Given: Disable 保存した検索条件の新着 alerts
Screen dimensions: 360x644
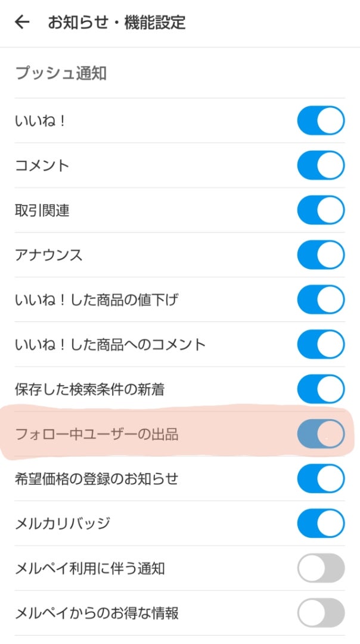Looking at the screenshot, I should point(321,389).
